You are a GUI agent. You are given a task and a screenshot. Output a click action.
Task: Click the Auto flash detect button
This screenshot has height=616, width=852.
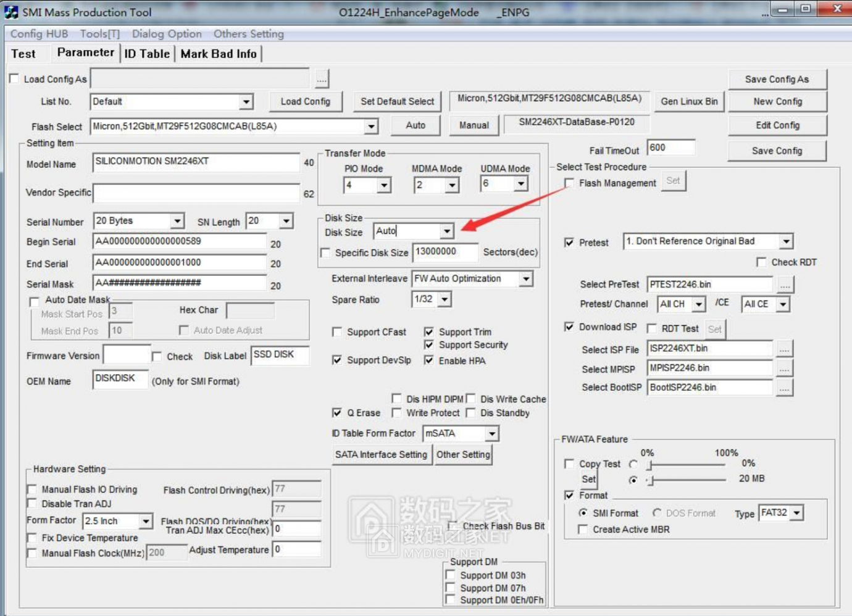click(416, 125)
